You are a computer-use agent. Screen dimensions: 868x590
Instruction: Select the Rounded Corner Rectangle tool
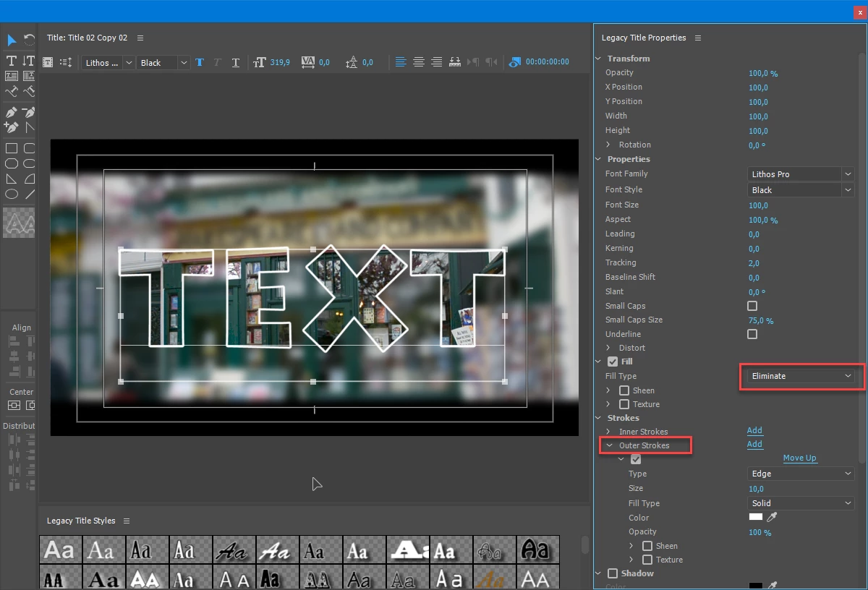(29, 148)
